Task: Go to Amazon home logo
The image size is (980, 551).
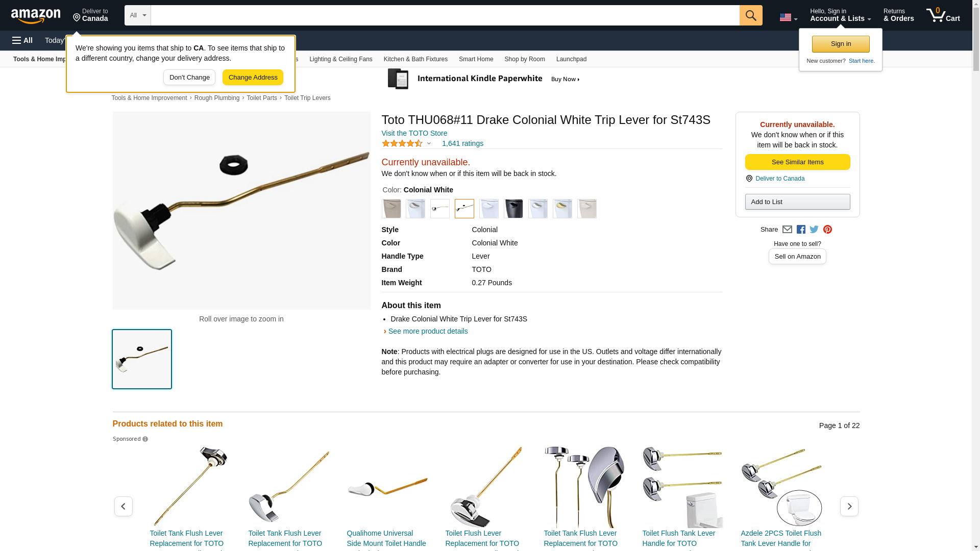Action: coord(36,16)
